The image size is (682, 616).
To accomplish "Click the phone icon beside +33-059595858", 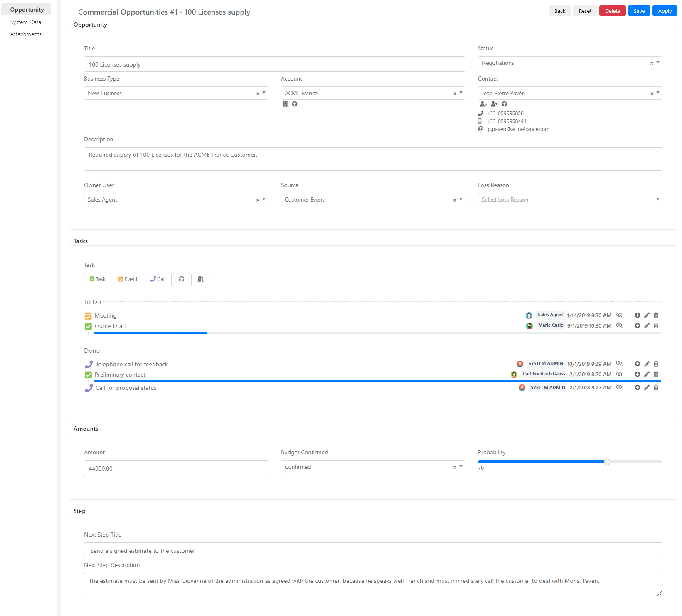I will pyautogui.click(x=481, y=113).
